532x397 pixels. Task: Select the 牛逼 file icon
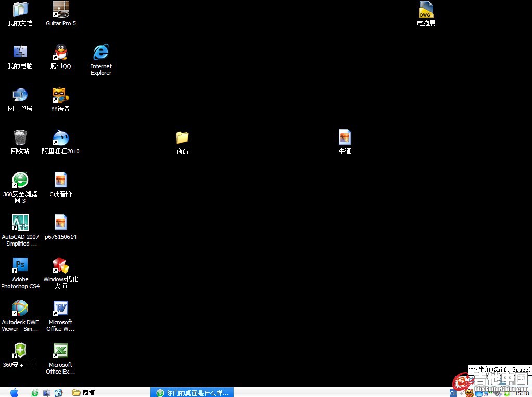click(345, 143)
